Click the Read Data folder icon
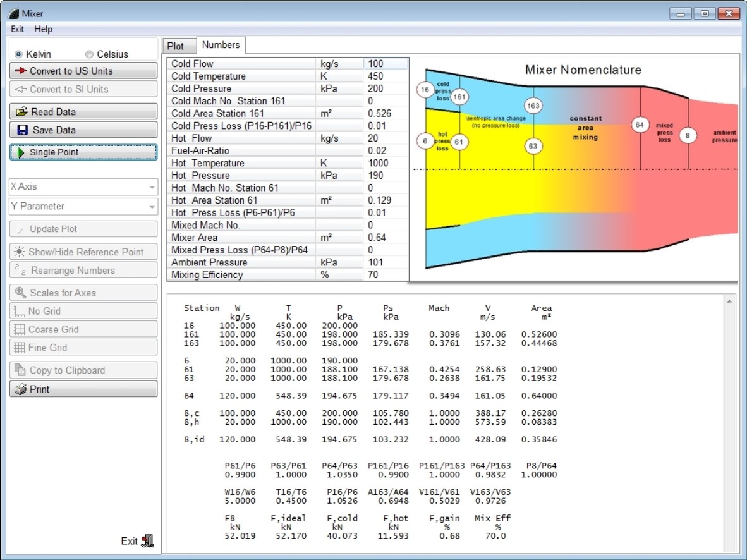This screenshot has height=560, width=747. (x=22, y=112)
